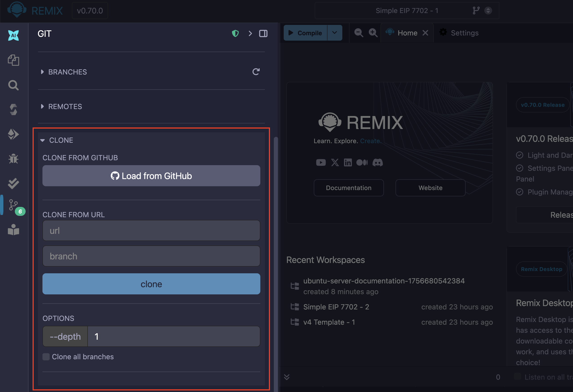Click the Create link in tagline
Image resolution: width=573 pixels, height=392 pixels.
pos(370,141)
